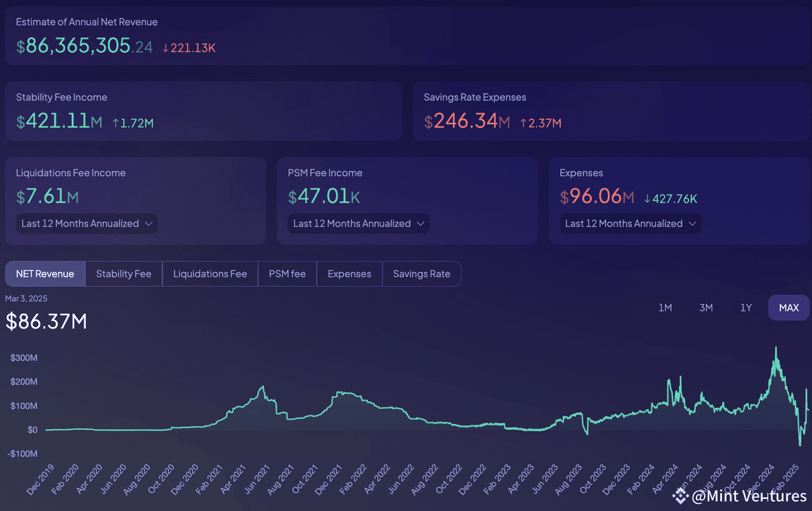812x511 pixels.
Task: Open Liquidations Fee Income period dropdown
Action: coord(87,224)
